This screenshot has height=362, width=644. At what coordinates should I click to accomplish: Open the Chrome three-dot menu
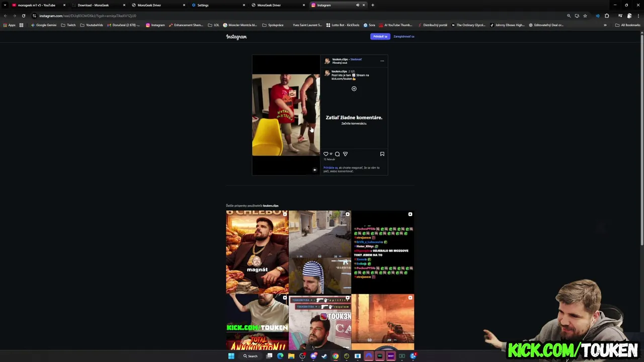coord(638,16)
